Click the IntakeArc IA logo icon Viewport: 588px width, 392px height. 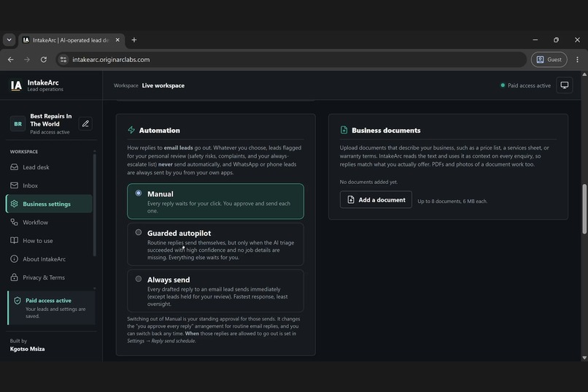click(x=16, y=85)
